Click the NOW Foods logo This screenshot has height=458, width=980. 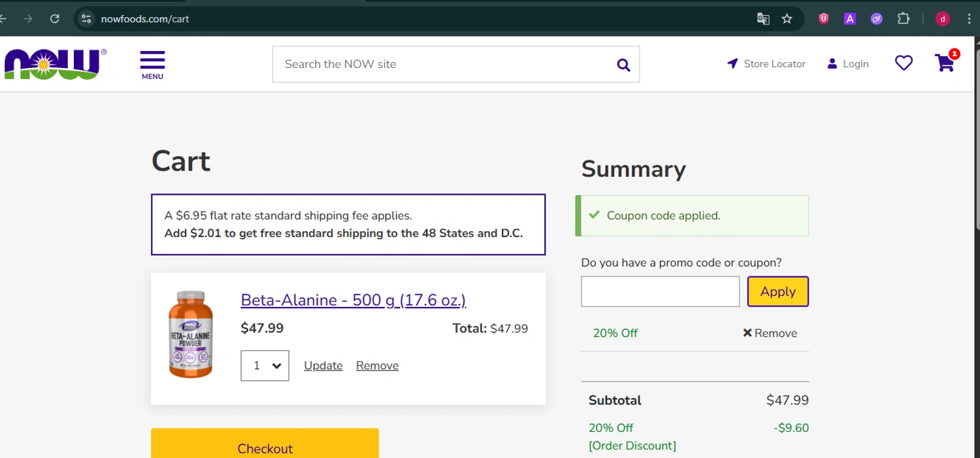pos(55,64)
